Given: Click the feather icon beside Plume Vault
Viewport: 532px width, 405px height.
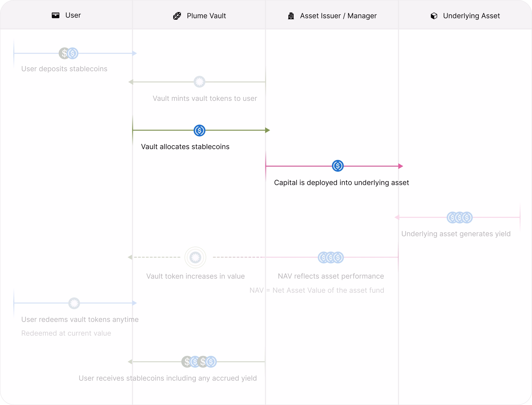Looking at the screenshot, I should (177, 16).
